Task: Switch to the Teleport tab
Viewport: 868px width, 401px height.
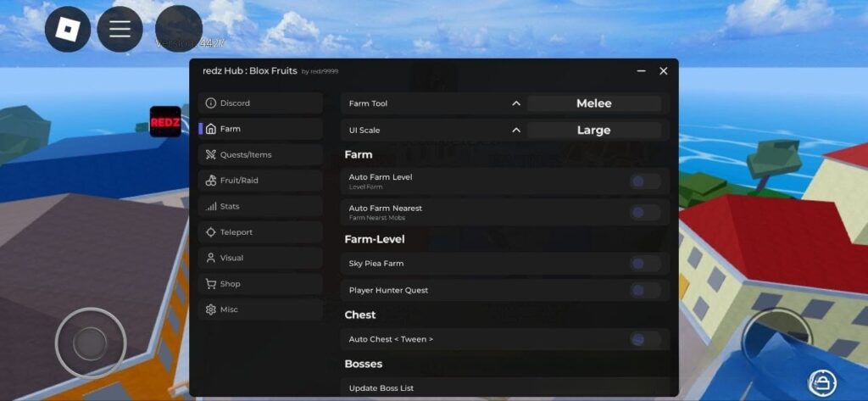Action: click(260, 232)
